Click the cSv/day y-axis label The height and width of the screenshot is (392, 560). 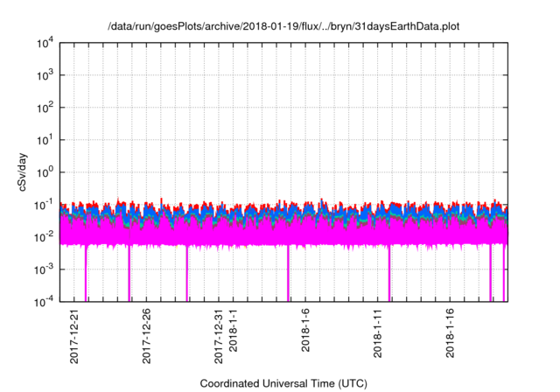pyautogui.click(x=23, y=172)
